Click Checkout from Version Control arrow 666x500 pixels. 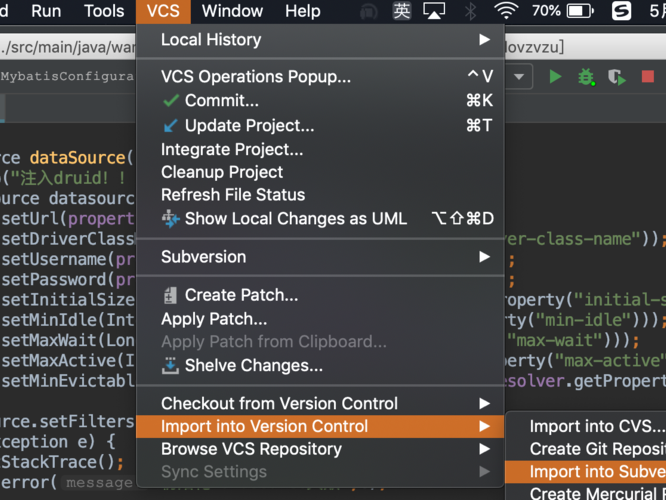pyautogui.click(x=484, y=404)
